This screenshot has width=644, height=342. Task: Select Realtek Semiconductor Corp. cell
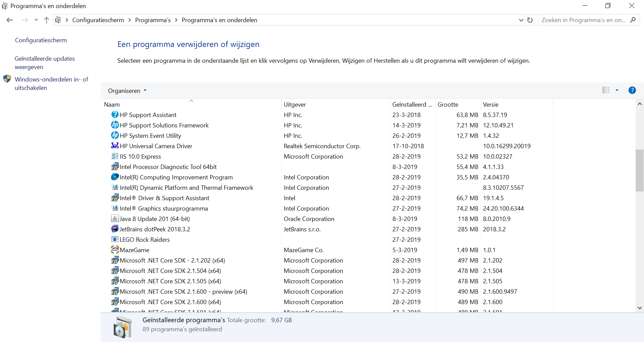click(322, 146)
